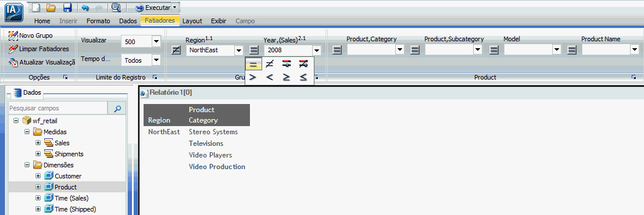Open the dropdown arrow next to Executar
644x215 pixels.
[x=174, y=8]
